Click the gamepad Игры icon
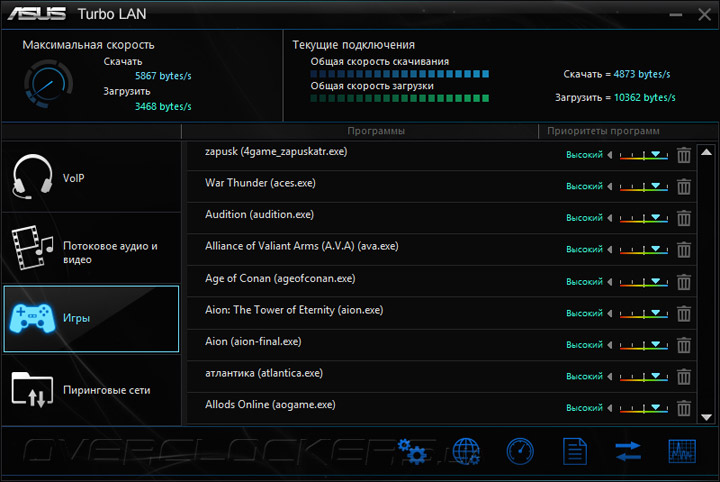This screenshot has height=482, width=720. (32, 318)
